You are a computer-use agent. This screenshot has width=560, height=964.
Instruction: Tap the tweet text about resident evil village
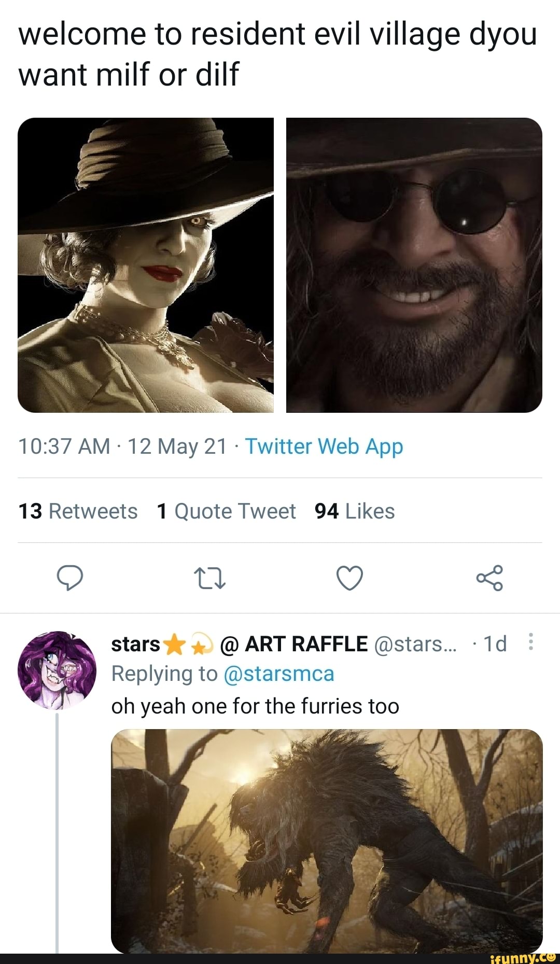pos(277,54)
